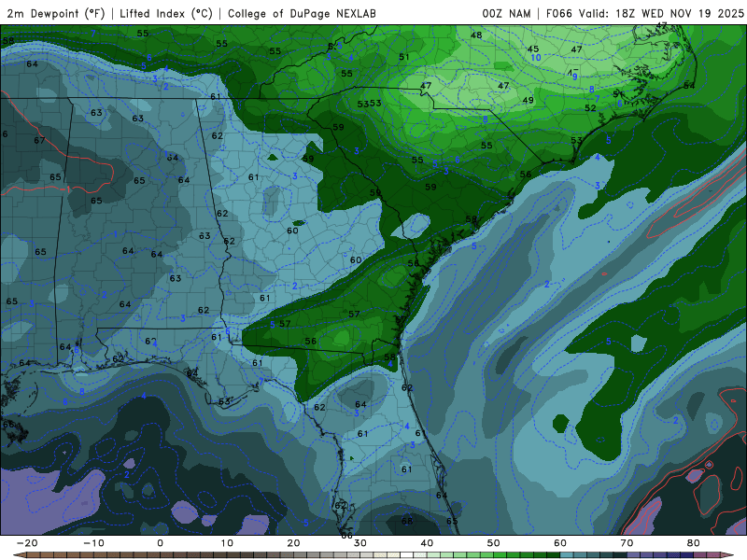This screenshot has height=560, width=747.
Task: Click the dewpoint value 45 on the map
Action: click(x=532, y=49)
